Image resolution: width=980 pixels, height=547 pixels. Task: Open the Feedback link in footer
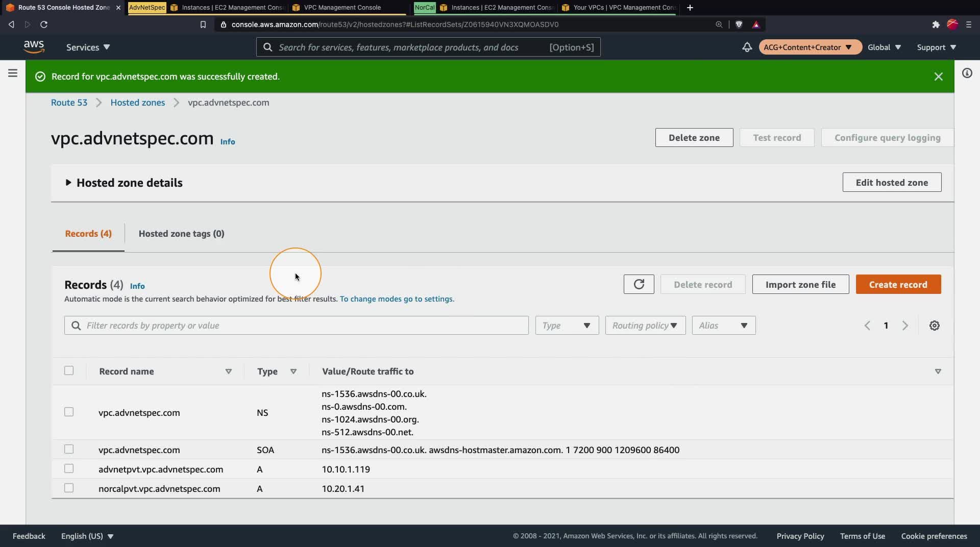click(29, 536)
